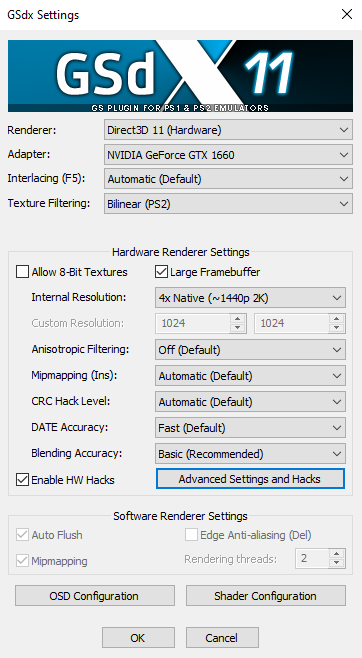Confirm settings with OK button
362x658 pixels.
(138, 637)
